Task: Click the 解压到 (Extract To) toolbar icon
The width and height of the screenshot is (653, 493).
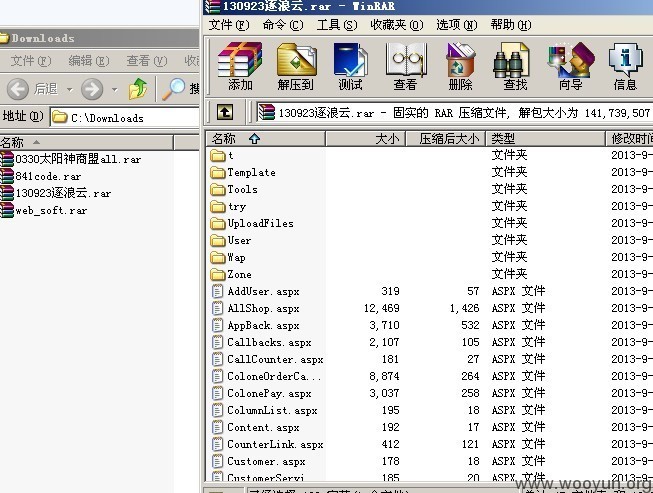Action: coord(297,60)
